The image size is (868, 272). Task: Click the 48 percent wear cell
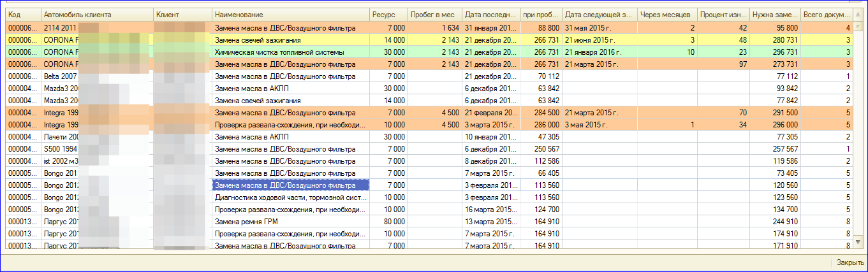pos(723,40)
